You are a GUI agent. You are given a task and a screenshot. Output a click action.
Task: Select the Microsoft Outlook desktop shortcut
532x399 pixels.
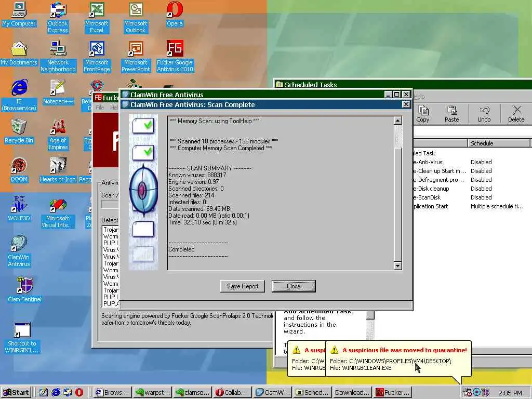pyautogui.click(x=136, y=18)
